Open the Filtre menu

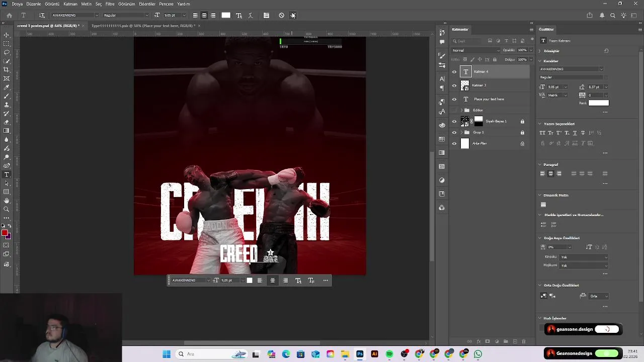[x=110, y=4]
